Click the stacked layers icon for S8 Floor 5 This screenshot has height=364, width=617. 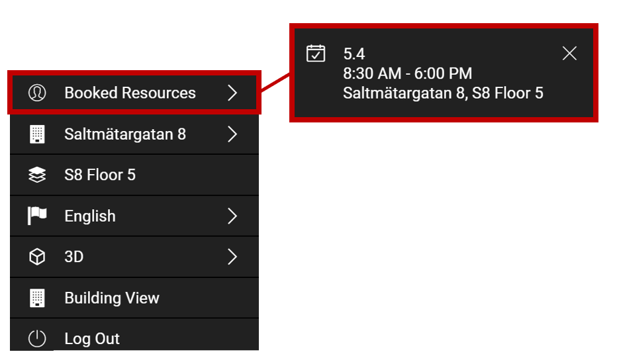(x=37, y=175)
